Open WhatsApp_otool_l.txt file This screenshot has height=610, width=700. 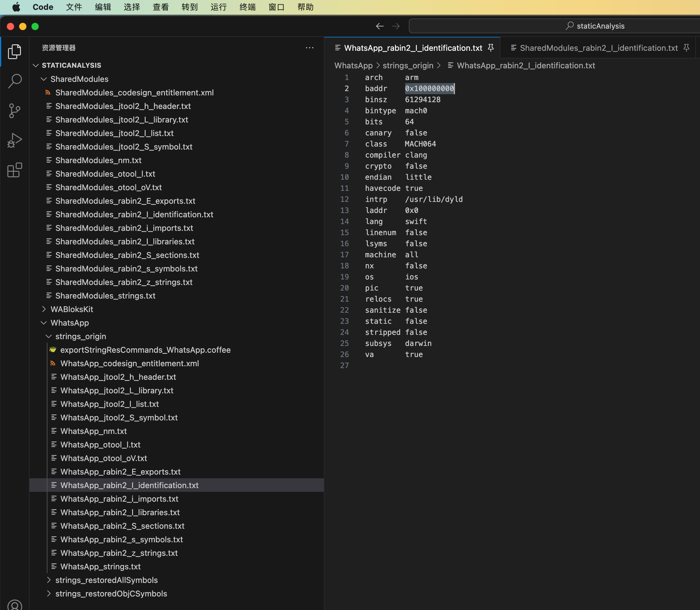pos(100,444)
